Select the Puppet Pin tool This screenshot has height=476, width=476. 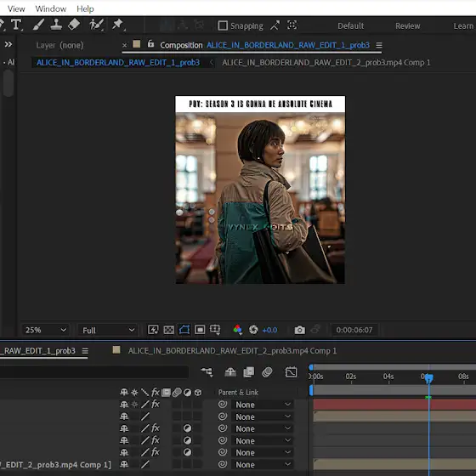pos(118,25)
